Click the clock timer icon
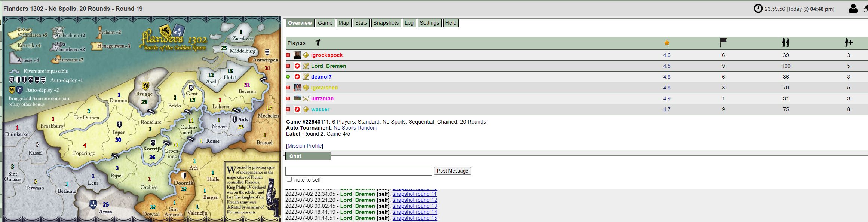This screenshot has width=868, height=222. [758, 9]
